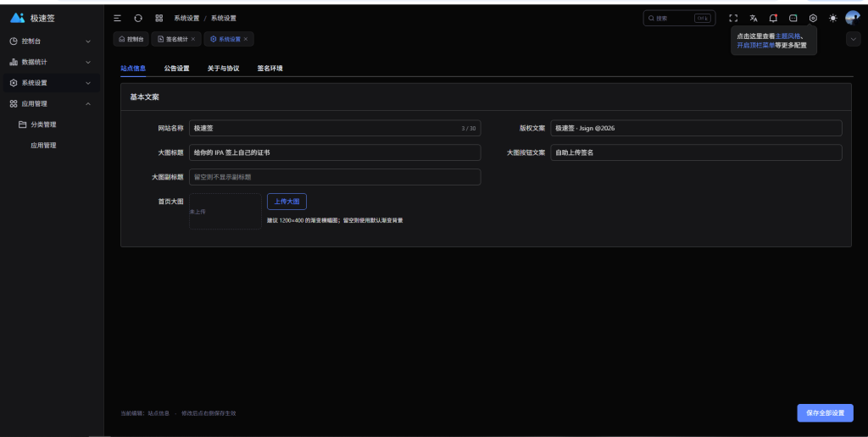Expand the 系统设置 sidebar menu chevron
The image size is (868, 437).
(x=88, y=83)
